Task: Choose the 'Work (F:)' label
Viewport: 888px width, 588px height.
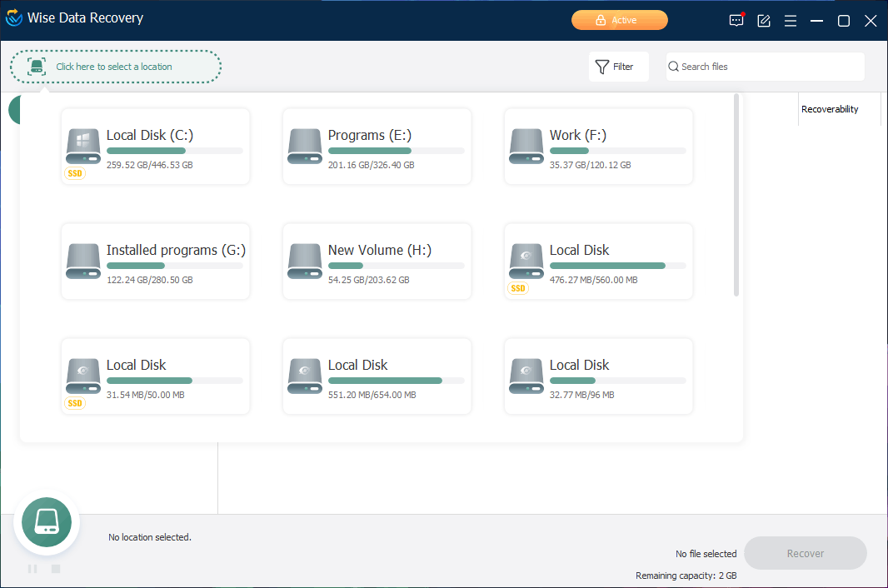Action: [578, 136]
